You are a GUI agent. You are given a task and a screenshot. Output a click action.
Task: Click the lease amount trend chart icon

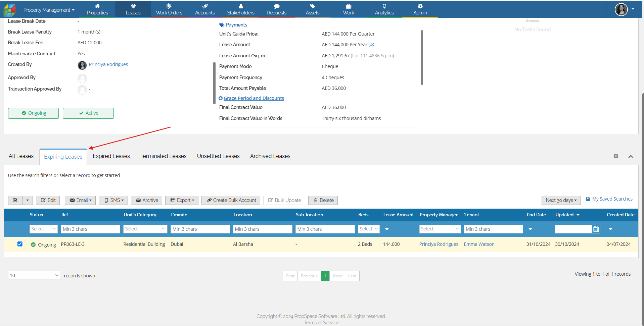[x=372, y=45]
